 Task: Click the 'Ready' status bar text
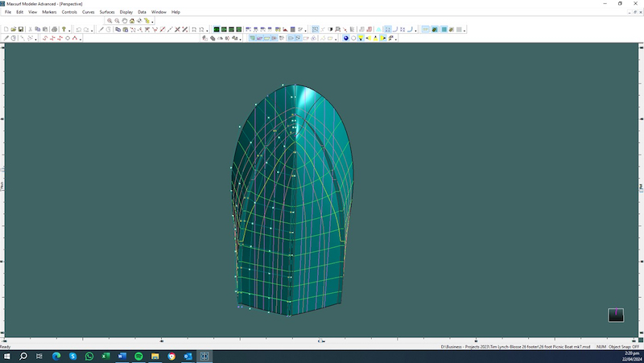click(x=6, y=347)
